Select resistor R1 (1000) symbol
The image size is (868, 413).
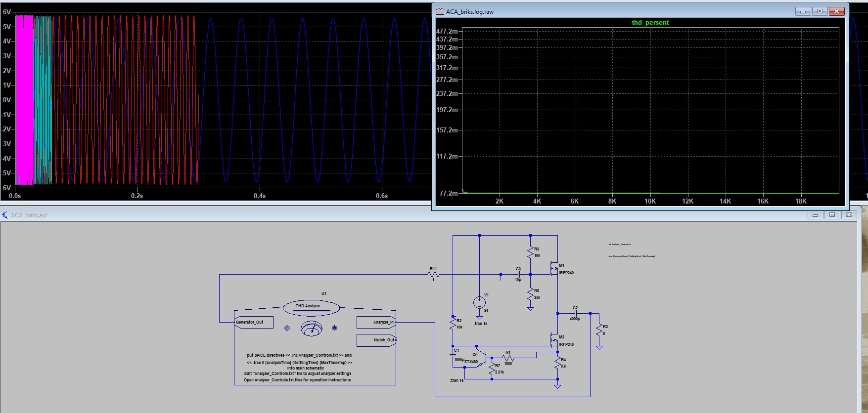click(x=508, y=358)
